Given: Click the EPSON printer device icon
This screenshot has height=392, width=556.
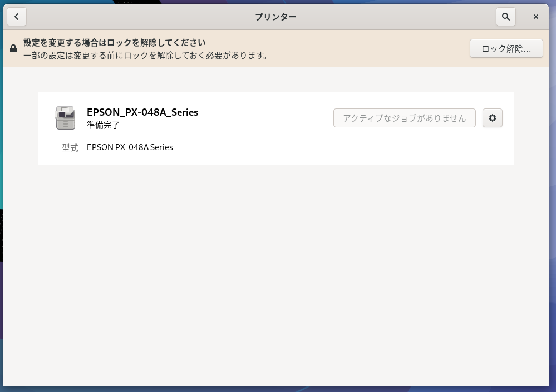Looking at the screenshot, I should coord(65,118).
